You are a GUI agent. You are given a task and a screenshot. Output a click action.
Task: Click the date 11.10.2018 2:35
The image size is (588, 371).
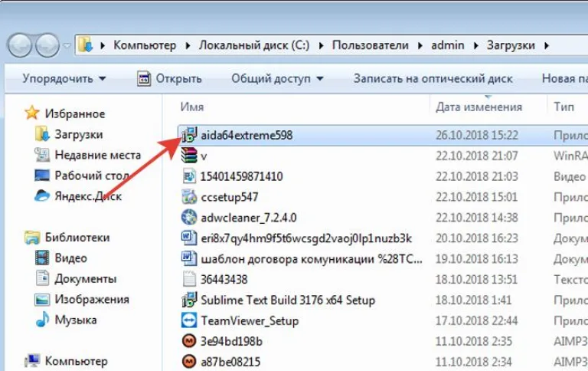474,341
